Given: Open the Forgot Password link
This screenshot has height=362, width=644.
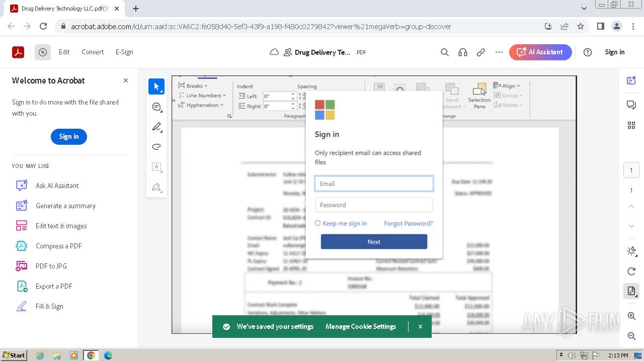Looking at the screenshot, I should pyautogui.click(x=409, y=223).
